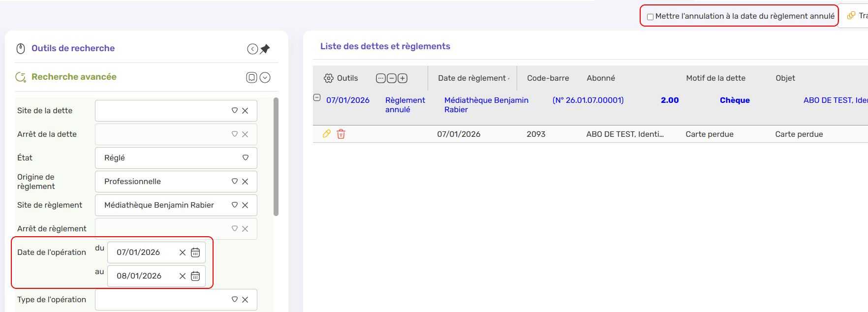Click 'ABO DE TEST' link in group row
Screen dimensions: 868x312
tap(836, 100)
